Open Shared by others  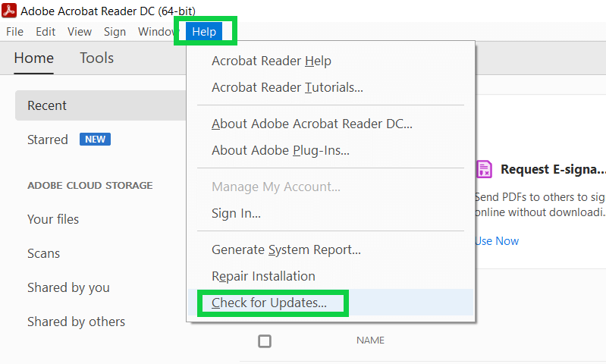point(76,322)
